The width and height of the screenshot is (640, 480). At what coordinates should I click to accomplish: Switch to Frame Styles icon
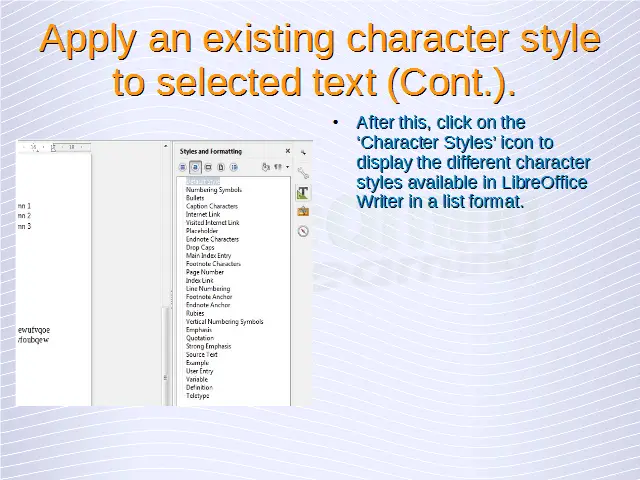[208, 167]
